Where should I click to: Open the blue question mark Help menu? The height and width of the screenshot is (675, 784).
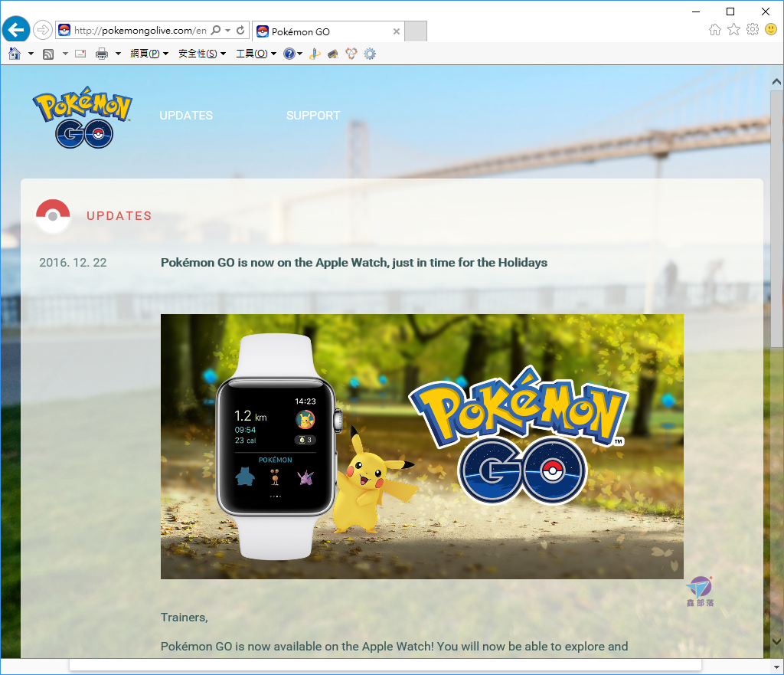292,54
